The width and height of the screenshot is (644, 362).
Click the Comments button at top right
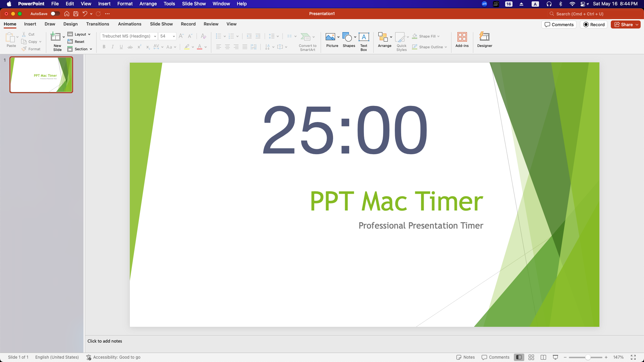click(559, 24)
